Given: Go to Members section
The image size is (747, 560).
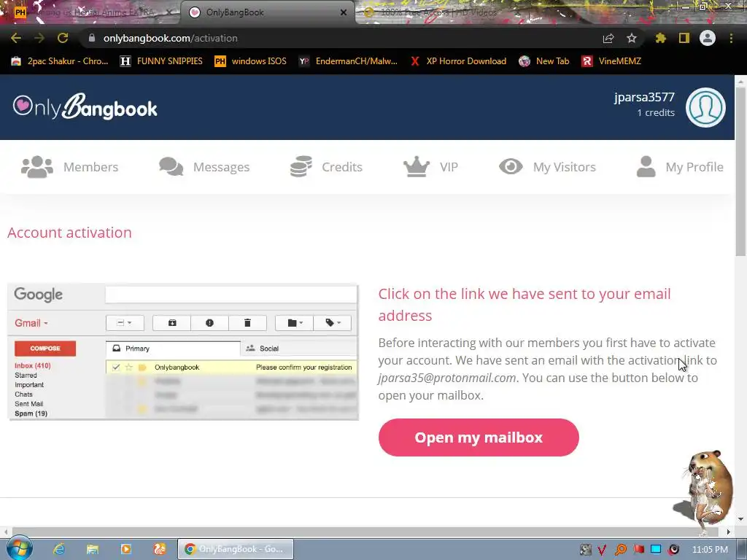Looking at the screenshot, I should coord(90,167).
